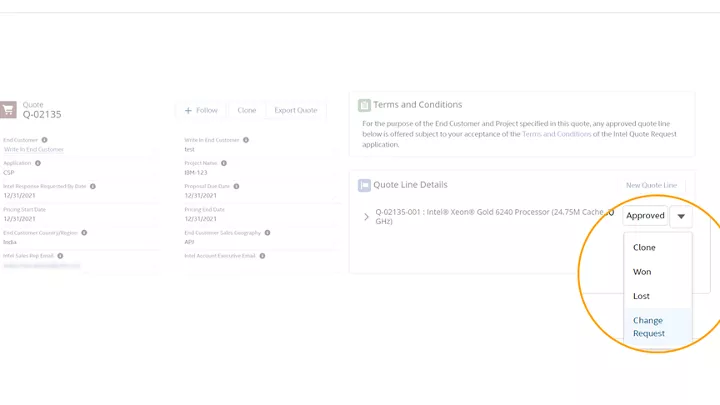
Task: Click the Write In End Customer value test
Action: click(190, 149)
